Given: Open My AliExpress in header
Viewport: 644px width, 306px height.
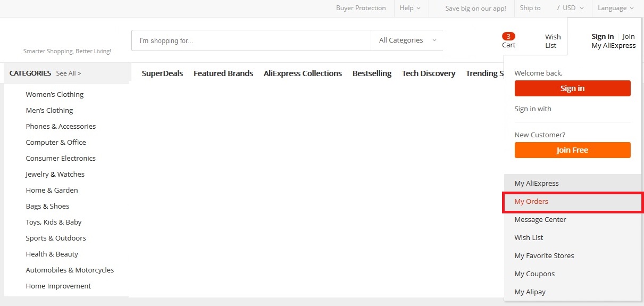Looking at the screenshot, I should tap(614, 46).
